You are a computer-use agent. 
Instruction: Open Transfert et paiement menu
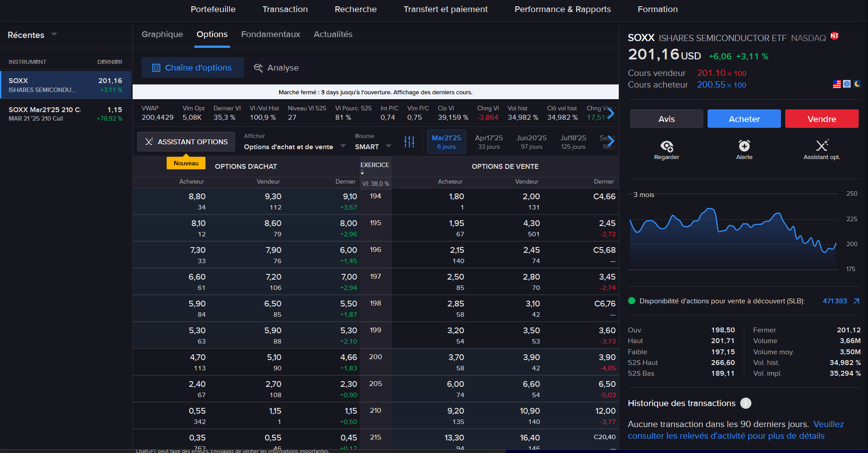coord(445,9)
